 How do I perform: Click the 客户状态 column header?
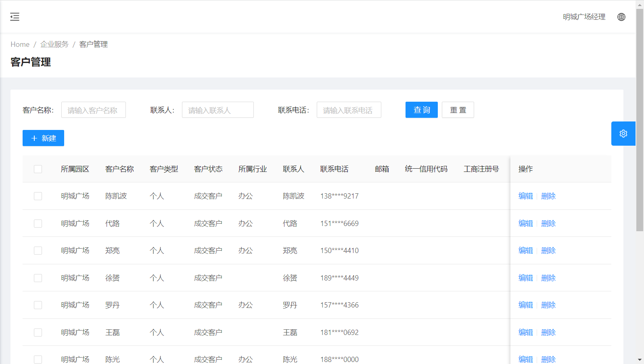(x=208, y=169)
